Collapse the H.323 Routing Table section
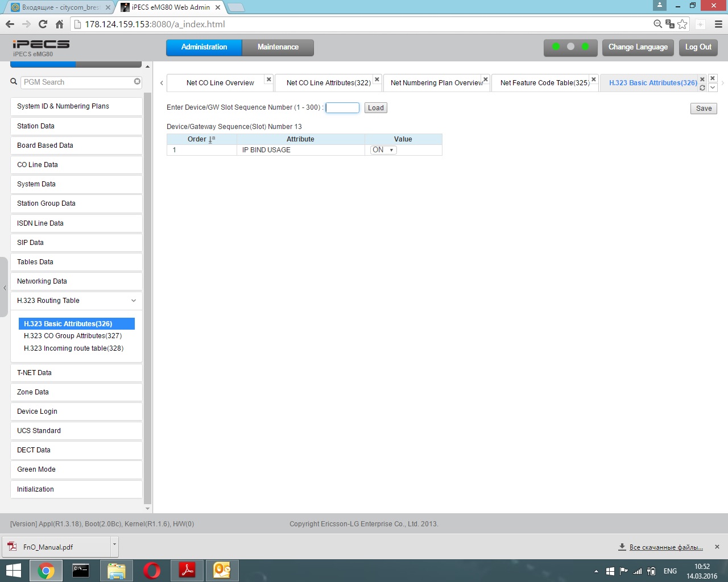This screenshot has height=582, width=728. 134,301
